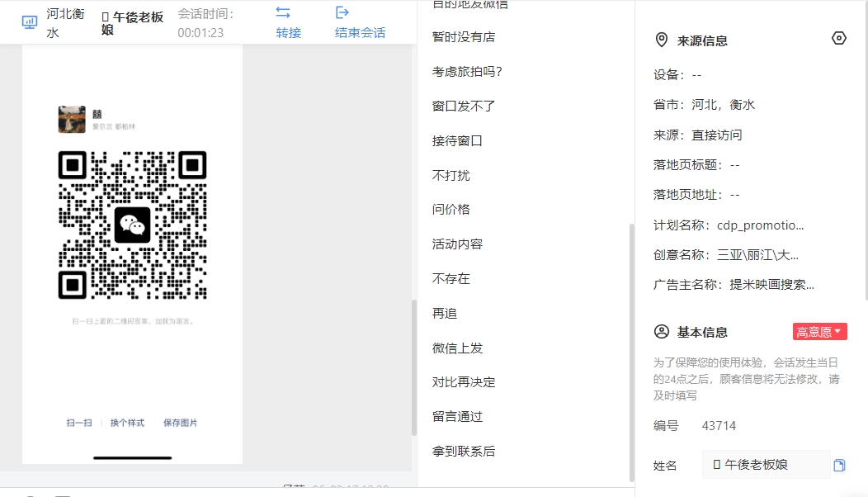Select quick reply 不存在

pos(451,279)
